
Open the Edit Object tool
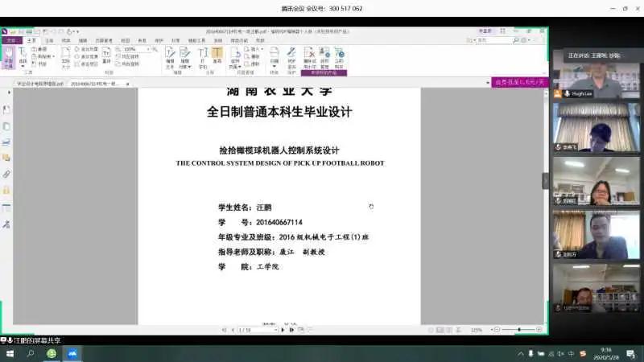pyautogui.click(x=185, y=57)
